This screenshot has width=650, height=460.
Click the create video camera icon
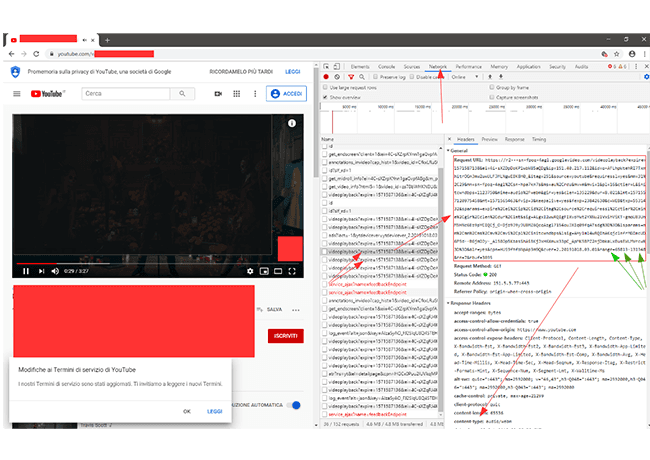coord(218,94)
